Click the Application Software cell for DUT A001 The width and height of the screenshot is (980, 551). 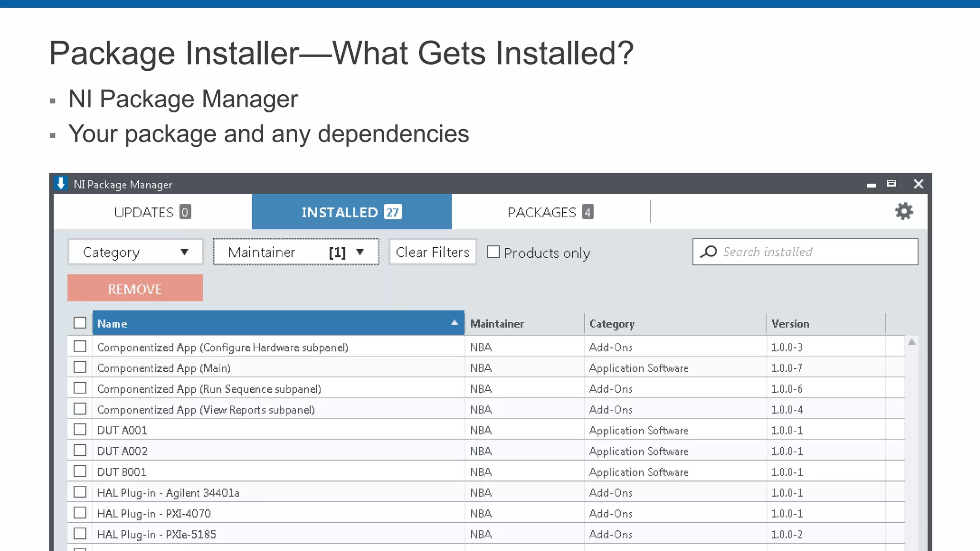coord(639,430)
